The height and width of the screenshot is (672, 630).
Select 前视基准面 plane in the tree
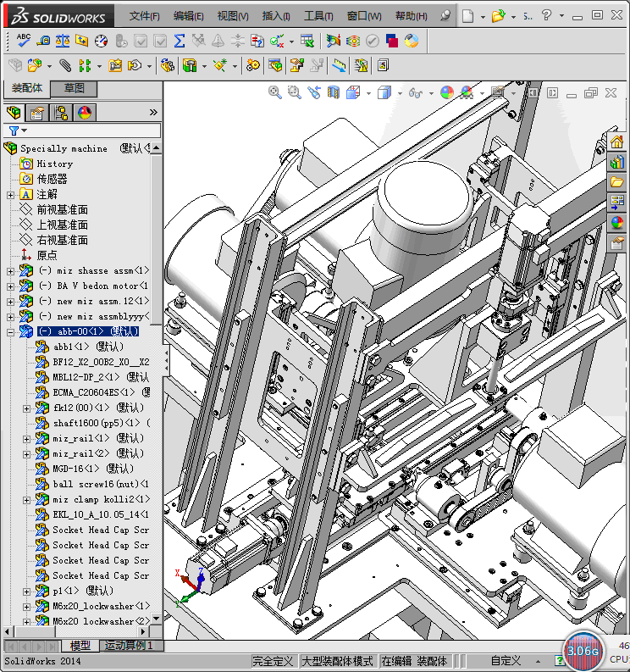62,209
